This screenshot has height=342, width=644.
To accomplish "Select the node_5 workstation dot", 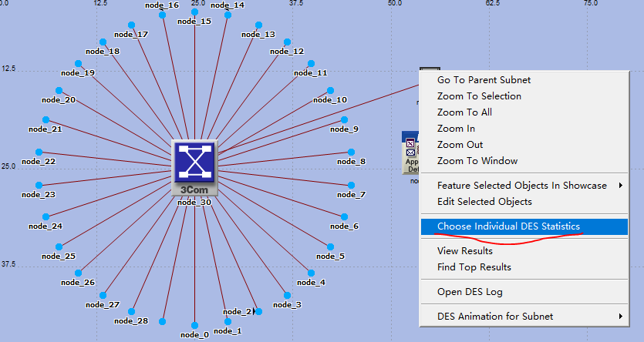I will (331, 246).
